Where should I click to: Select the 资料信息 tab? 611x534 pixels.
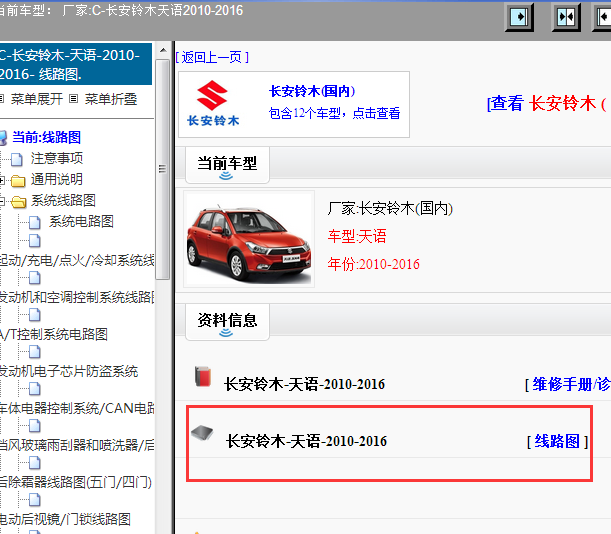pos(227,322)
